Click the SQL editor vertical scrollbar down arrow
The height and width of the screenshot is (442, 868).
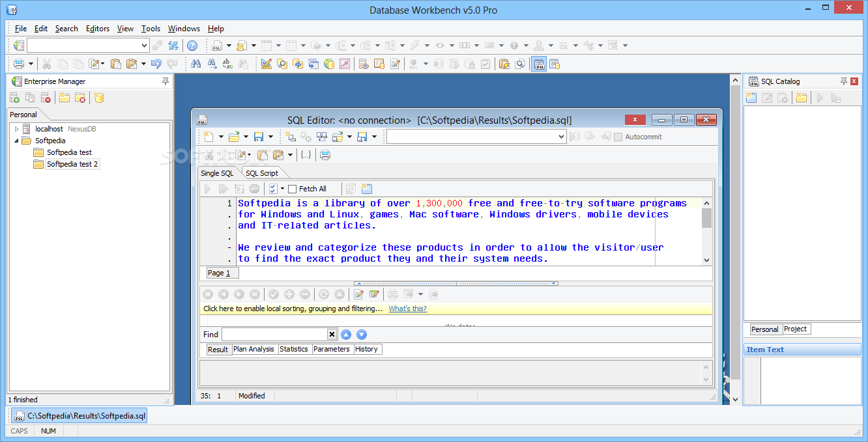pos(707,260)
